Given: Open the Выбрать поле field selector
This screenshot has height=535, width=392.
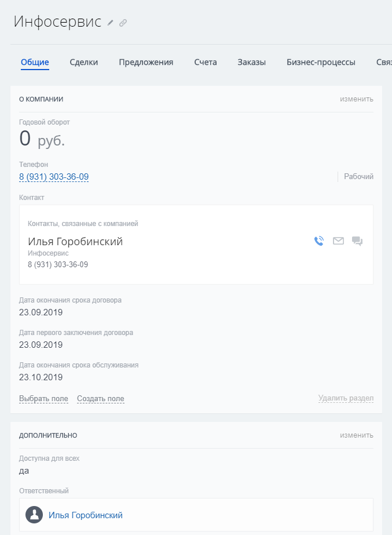Looking at the screenshot, I should pos(43,399).
